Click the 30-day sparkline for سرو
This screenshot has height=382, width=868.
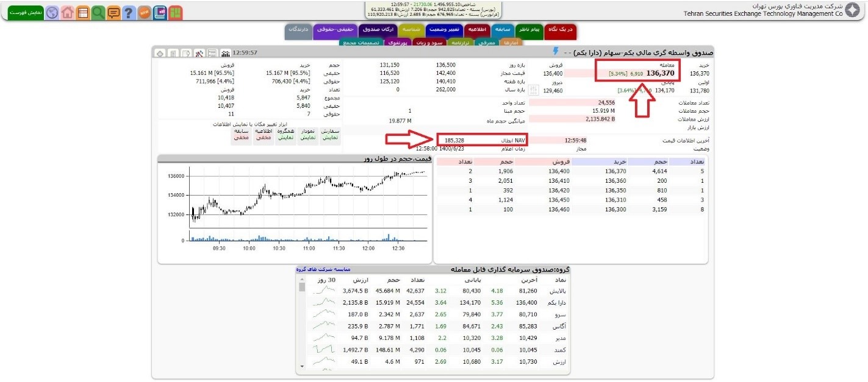click(324, 314)
